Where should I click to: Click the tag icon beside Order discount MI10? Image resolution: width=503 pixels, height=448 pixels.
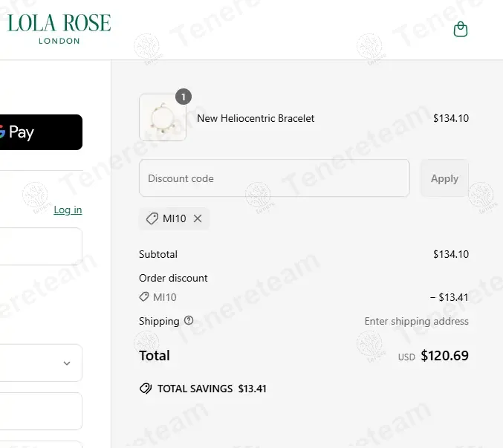pos(144,297)
